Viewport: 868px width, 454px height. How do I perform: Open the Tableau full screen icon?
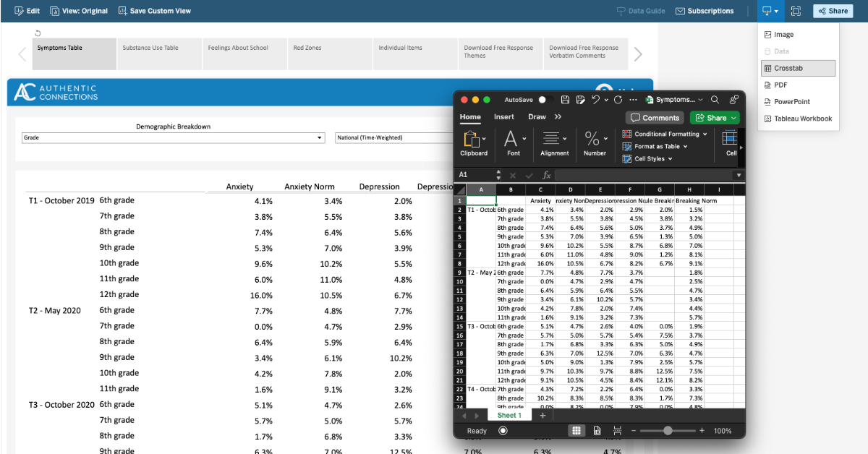[796, 11]
